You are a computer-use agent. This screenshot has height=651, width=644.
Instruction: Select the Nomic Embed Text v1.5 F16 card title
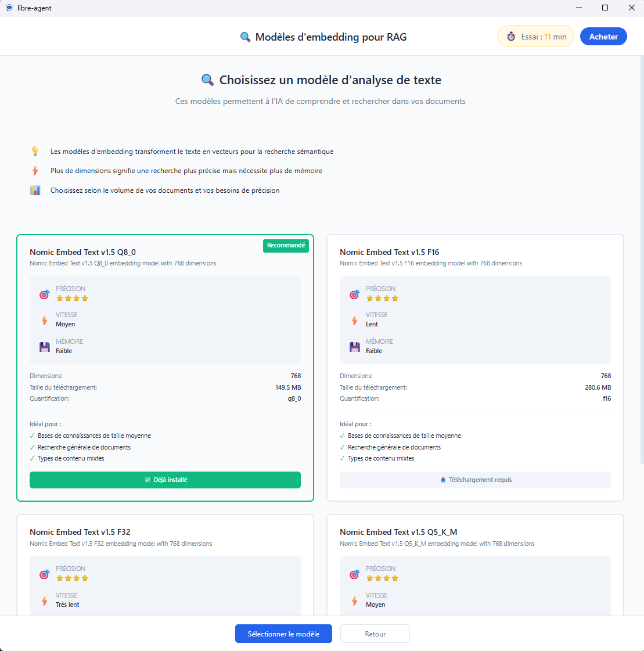tap(389, 252)
